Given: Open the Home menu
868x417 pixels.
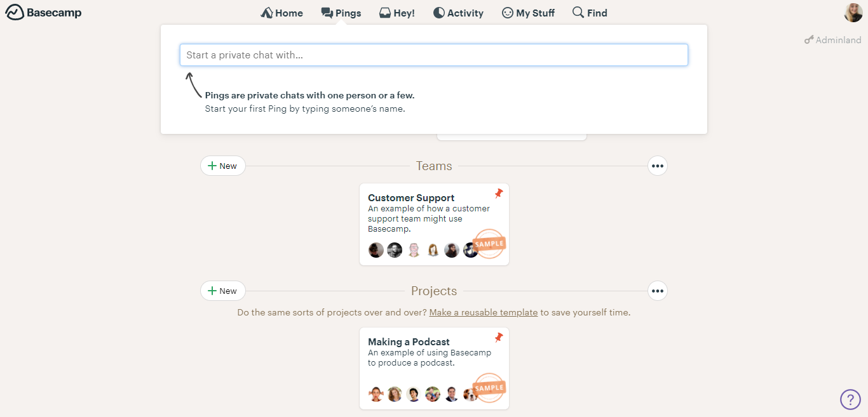Looking at the screenshot, I should tap(281, 13).
